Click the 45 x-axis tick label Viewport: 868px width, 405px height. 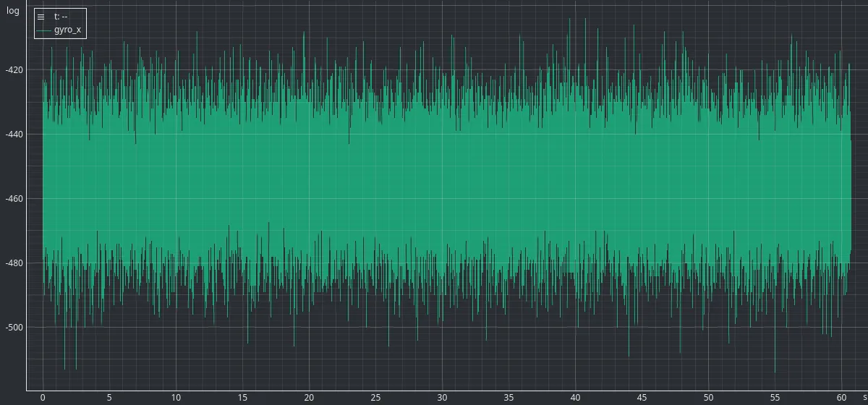642,398
